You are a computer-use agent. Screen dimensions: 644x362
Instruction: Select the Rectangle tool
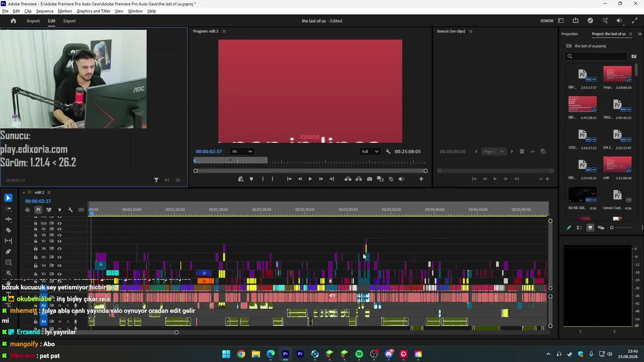[x=8, y=262]
